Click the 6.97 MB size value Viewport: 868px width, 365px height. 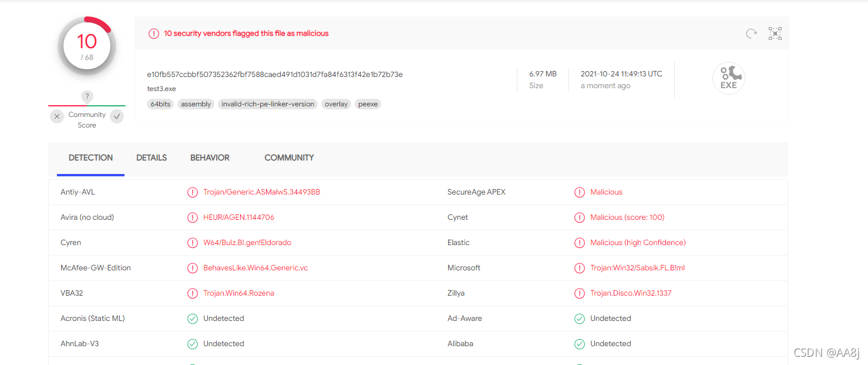point(543,74)
